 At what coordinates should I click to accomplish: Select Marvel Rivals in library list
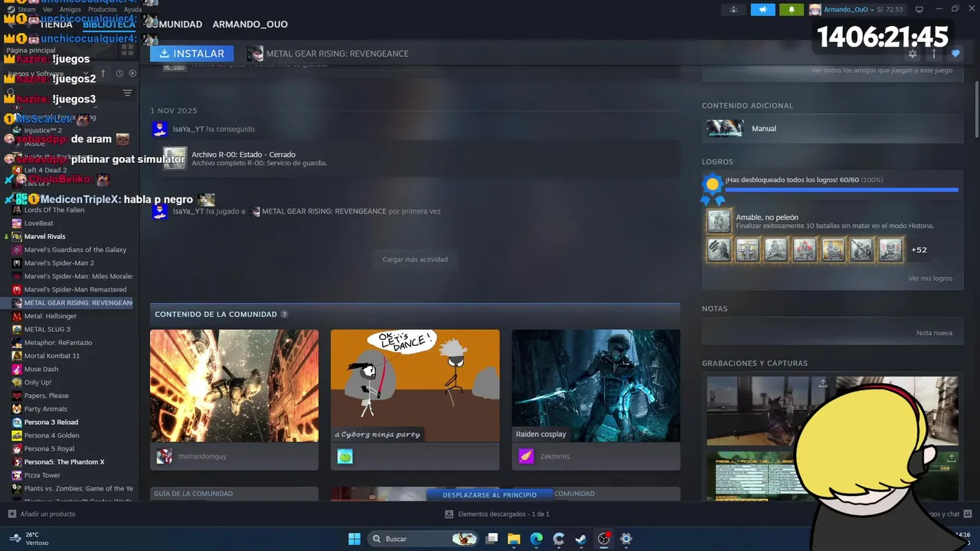coord(45,236)
